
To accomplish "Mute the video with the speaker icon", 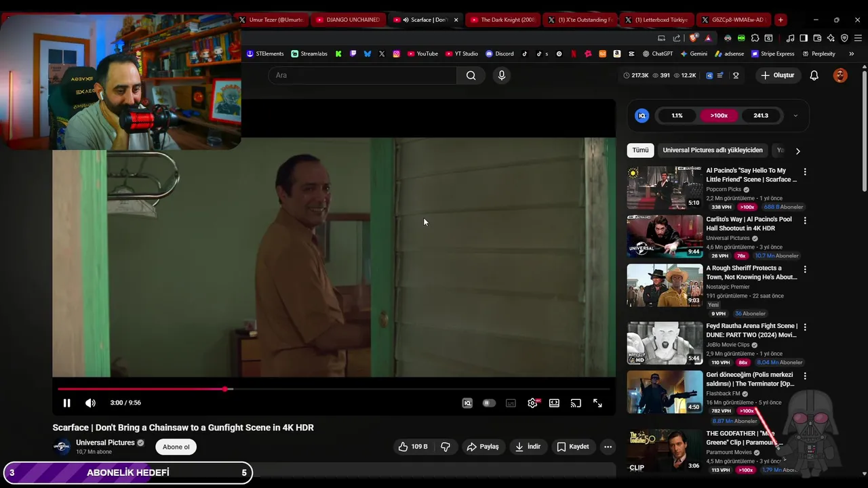I will (x=90, y=403).
